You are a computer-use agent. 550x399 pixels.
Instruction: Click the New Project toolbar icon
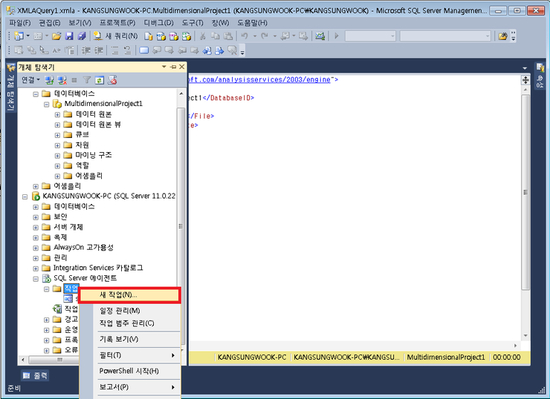[x=19, y=36]
